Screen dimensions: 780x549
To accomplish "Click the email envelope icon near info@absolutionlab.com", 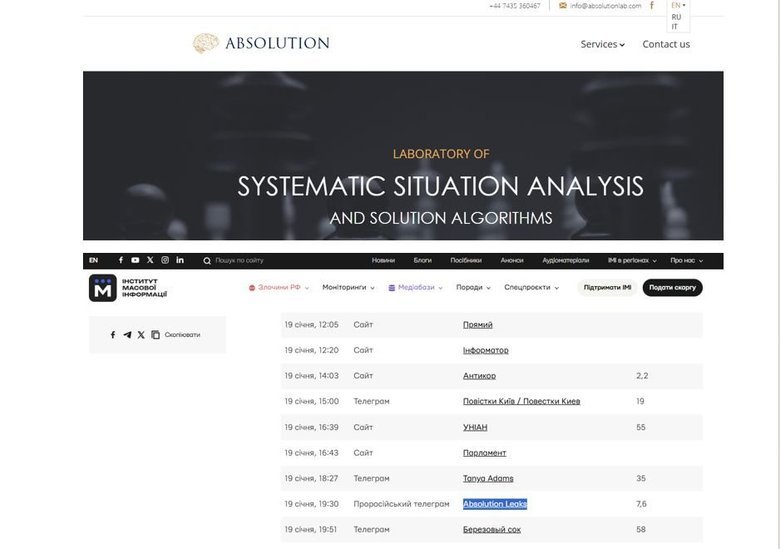I will 563,5.
